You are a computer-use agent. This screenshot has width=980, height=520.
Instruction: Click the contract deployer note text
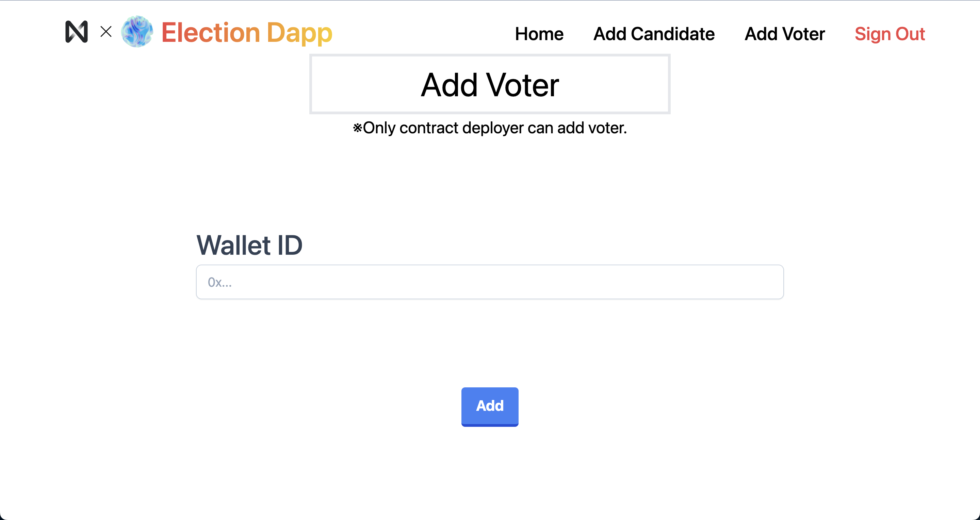490,128
